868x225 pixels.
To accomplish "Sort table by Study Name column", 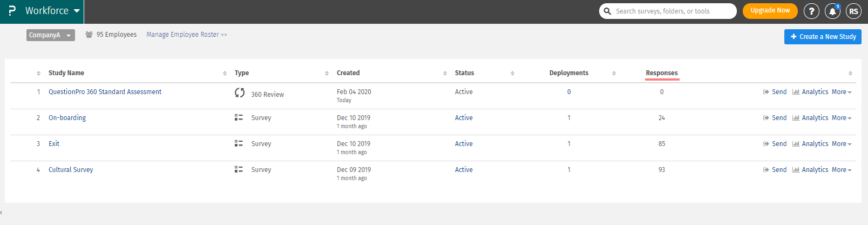I will [x=66, y=73].
